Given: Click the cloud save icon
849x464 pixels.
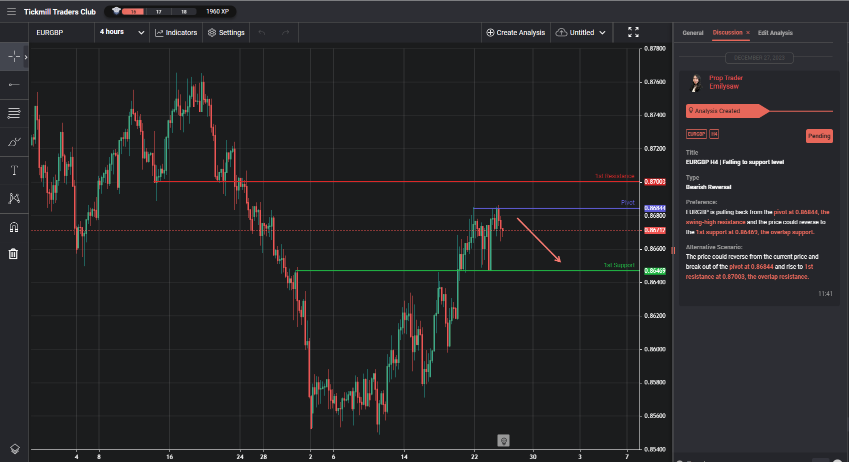Looking at the screenshot, I should [x=561, y=32].
